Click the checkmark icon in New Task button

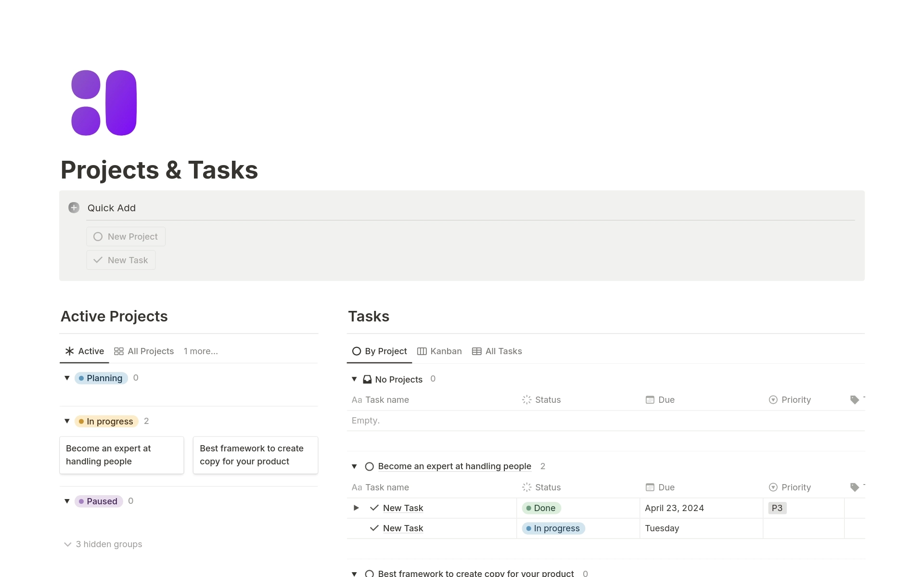point(98,260)
